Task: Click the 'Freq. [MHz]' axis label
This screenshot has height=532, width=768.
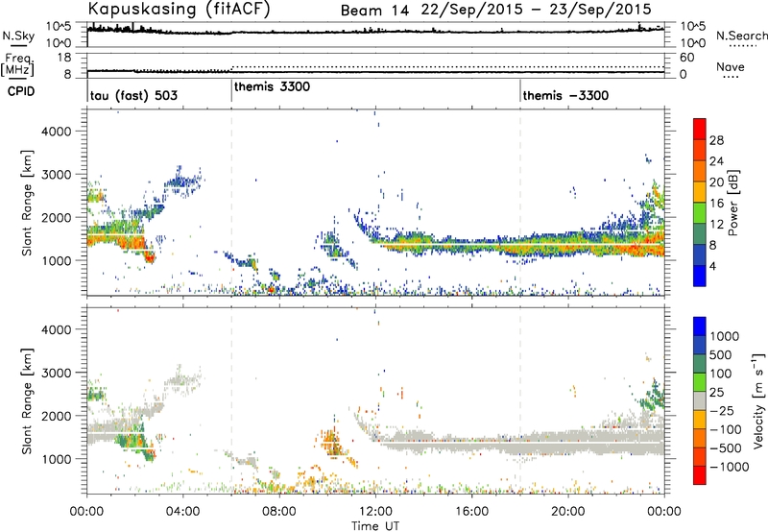Action: (17, 64)
